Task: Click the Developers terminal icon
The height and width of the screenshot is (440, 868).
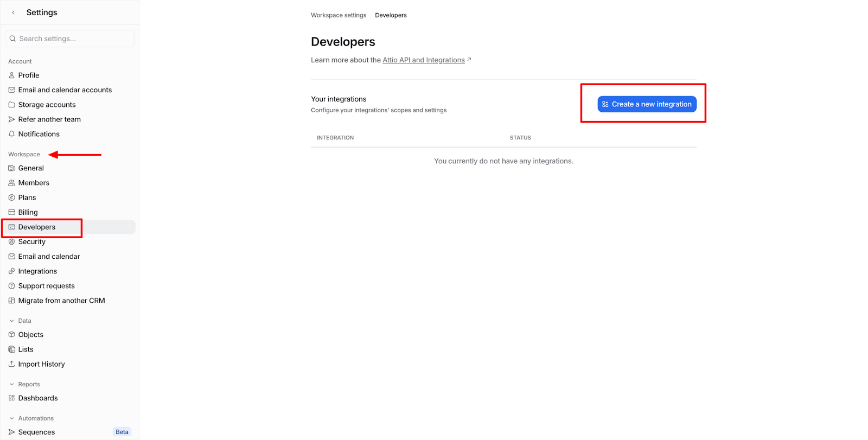Action: (11, 227)
